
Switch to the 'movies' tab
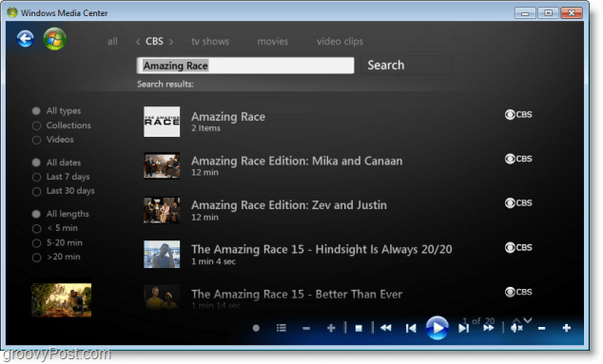[x=273, y=42]
